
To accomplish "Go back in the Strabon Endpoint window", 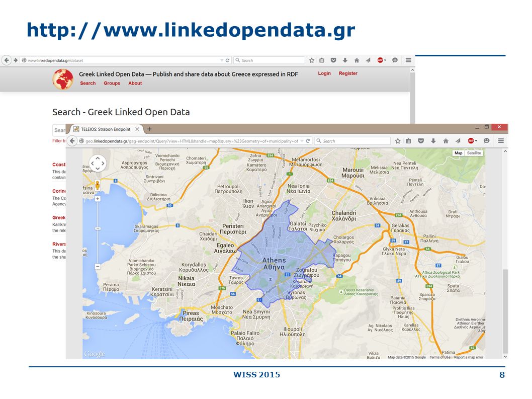I will (72, 141).
